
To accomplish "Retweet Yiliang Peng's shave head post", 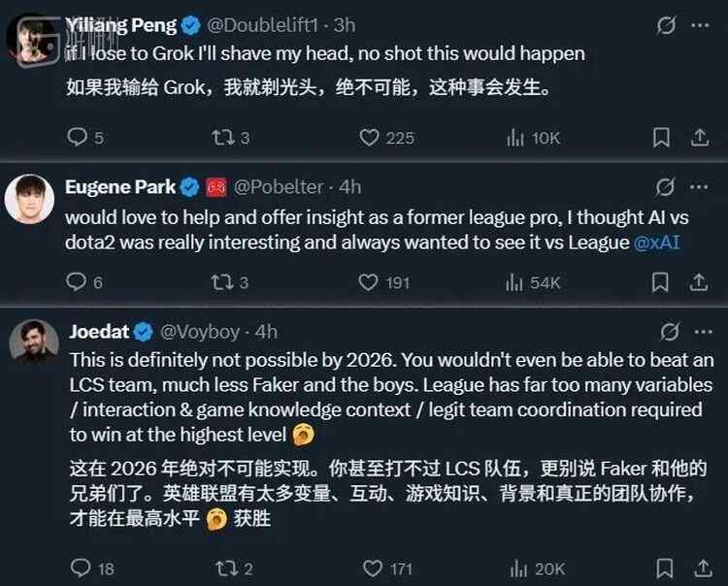I will [x=222, y=138].
